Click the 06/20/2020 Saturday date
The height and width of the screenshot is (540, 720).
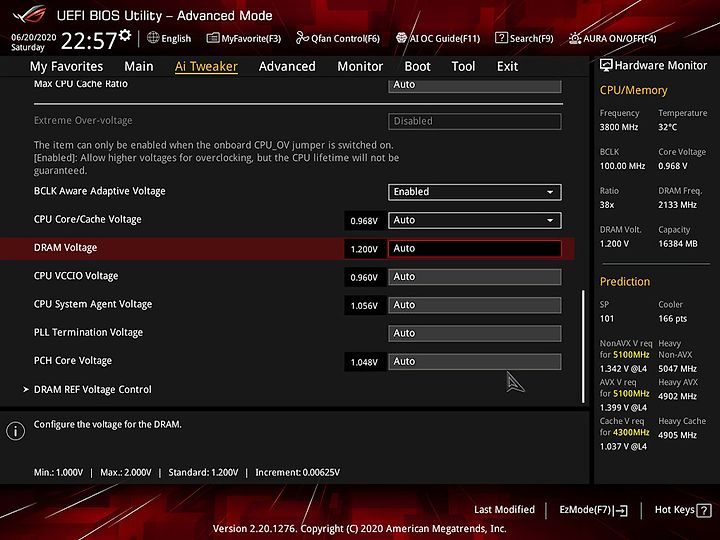click(x=34, y=42)
